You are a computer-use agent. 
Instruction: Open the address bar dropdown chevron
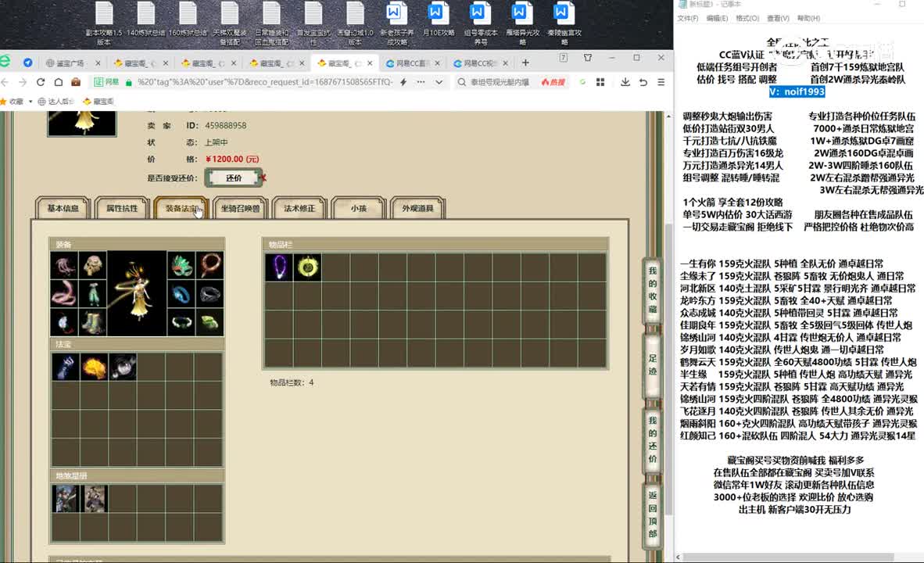pos(439,82)
